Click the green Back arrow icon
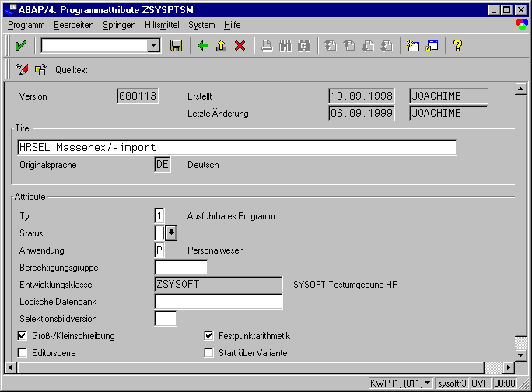This screenshot has width=532, height=392. click(x=204, y=46)
